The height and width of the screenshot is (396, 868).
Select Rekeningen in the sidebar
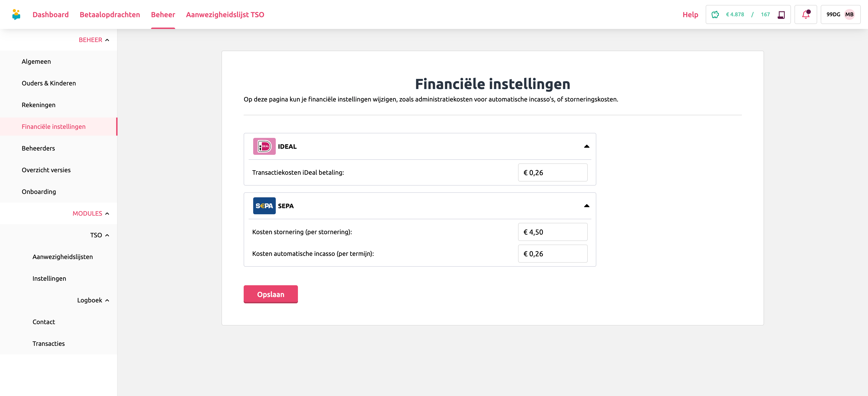point(38,105)
